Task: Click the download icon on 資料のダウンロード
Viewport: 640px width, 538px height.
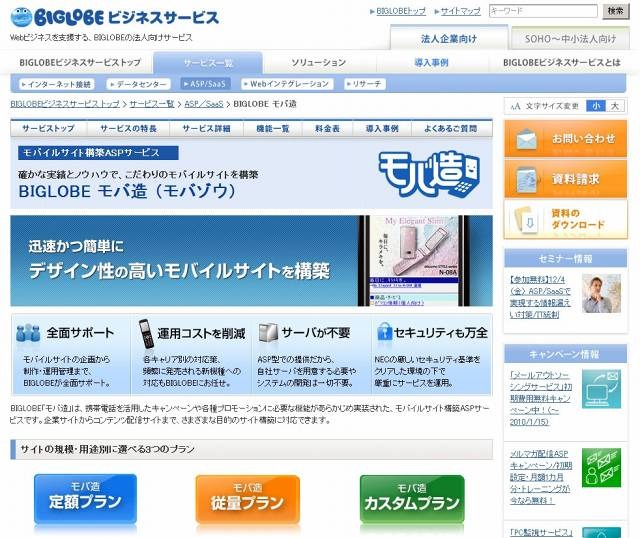Action: 526,220
